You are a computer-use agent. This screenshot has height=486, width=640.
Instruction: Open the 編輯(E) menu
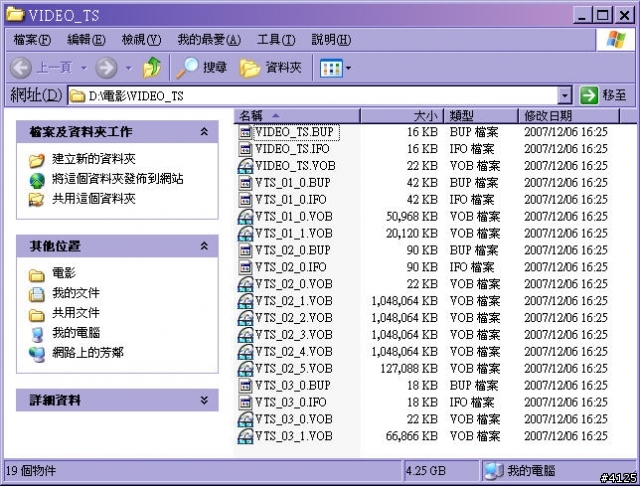pos(86,40)
